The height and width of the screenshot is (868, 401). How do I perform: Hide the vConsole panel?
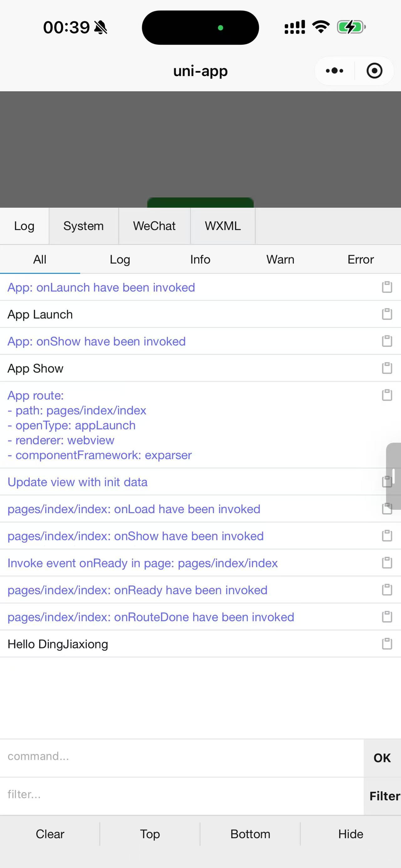tap(351, 834)
